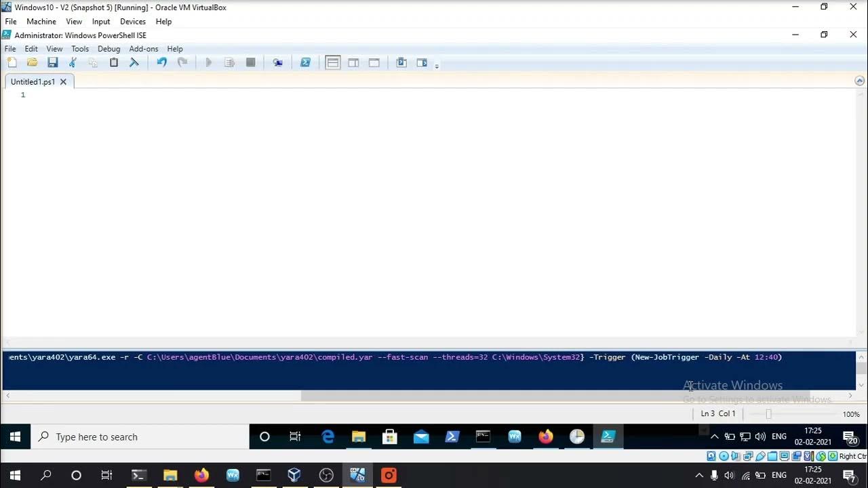The image size is (868, 488).
Task: Open the VirtualBox Devices menu
Action: click(133, 22)
